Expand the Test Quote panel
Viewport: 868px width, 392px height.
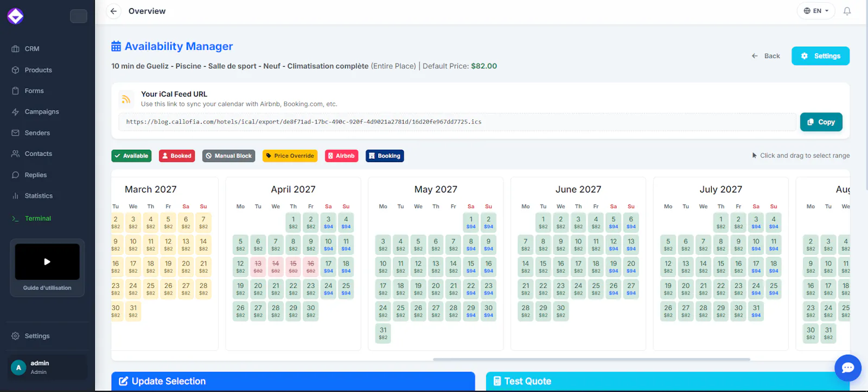(x=667, y=381)
